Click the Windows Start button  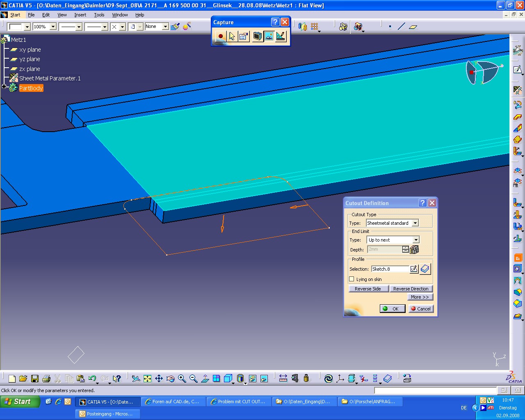click(x=20, y=402)
